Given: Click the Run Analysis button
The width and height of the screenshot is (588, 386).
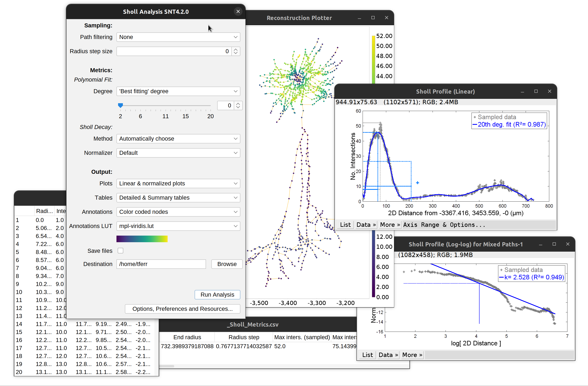Looking at the screenshot, I should pyautogui.click(x=217, y=295).
